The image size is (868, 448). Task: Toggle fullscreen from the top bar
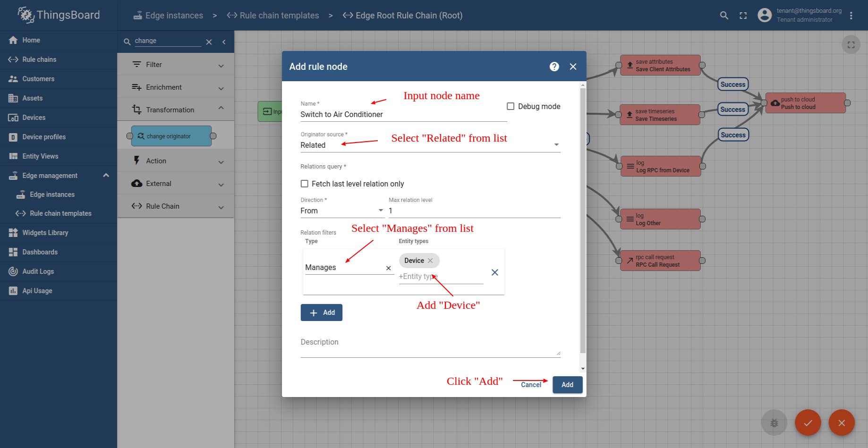(743, 15)
